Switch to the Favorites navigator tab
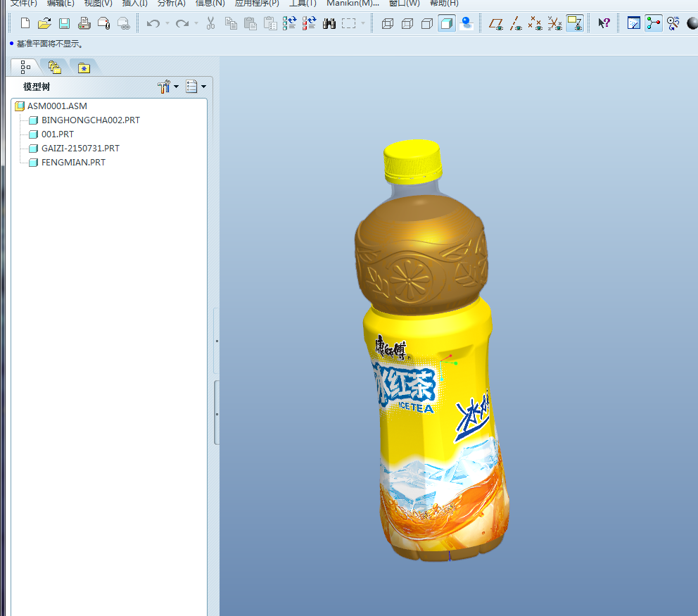The width and height of the screenshot is (698, 616). pyautogui.click(x=84, y=68)
